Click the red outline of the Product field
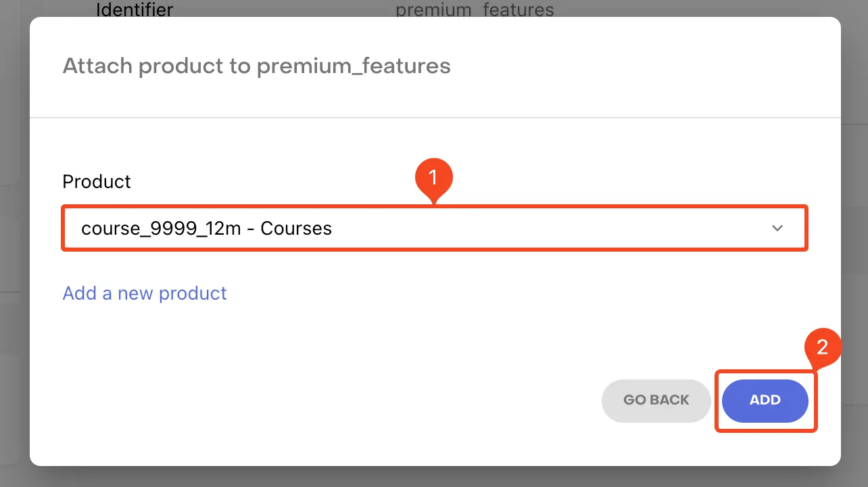The image size is (868, 487). tap(435, 206)
